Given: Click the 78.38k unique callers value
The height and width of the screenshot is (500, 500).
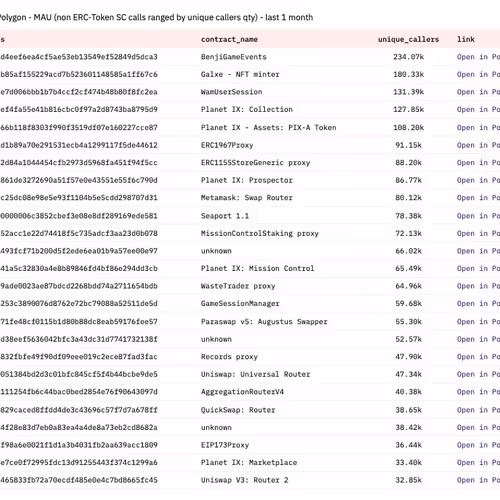Looking at the screenshot, I should coord(408,216).
